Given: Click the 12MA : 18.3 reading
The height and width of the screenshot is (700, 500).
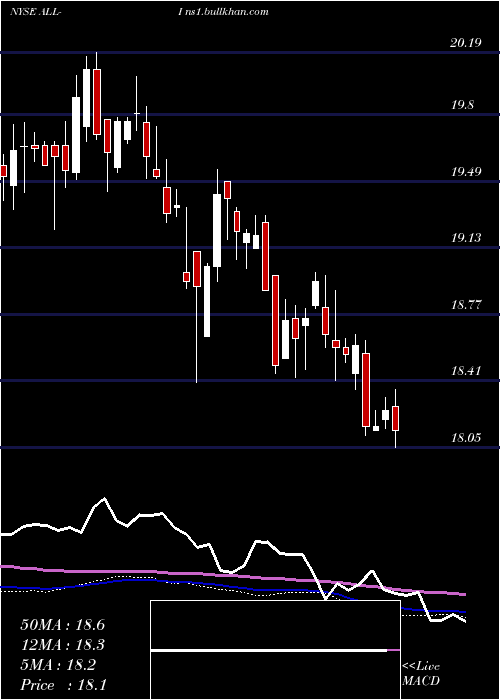Looking at the screenshot, I should pyautogui.click(x=62, y=645).
